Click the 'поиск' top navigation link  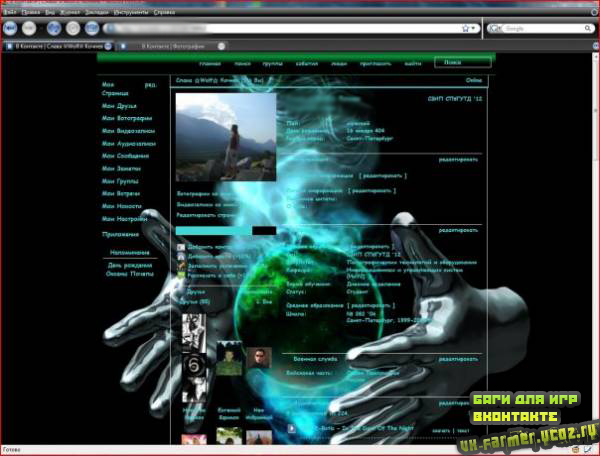(242, 64)
